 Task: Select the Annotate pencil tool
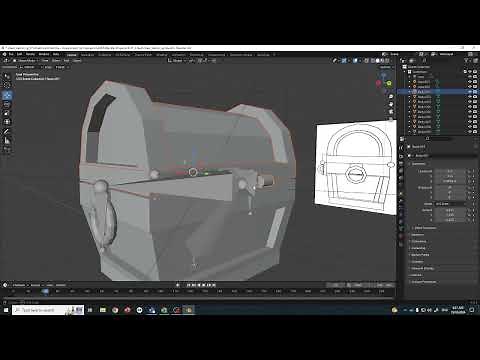(x=7, y=132)
